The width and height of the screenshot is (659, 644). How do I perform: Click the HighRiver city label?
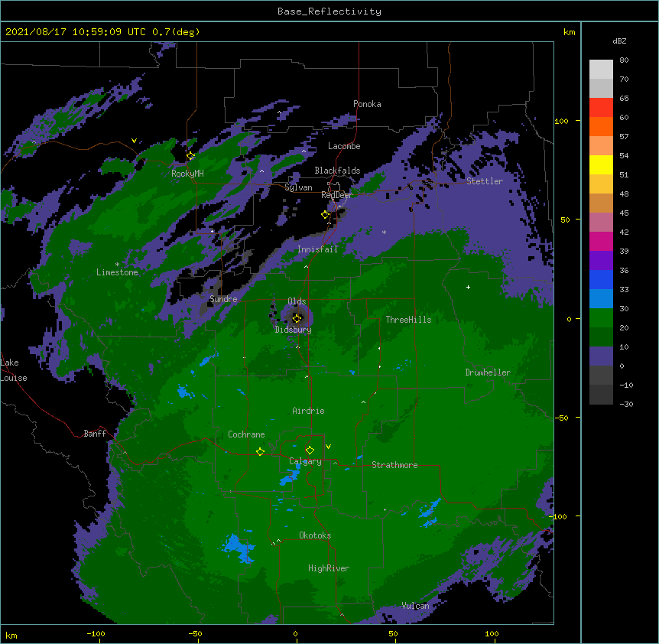click(329, 568)
